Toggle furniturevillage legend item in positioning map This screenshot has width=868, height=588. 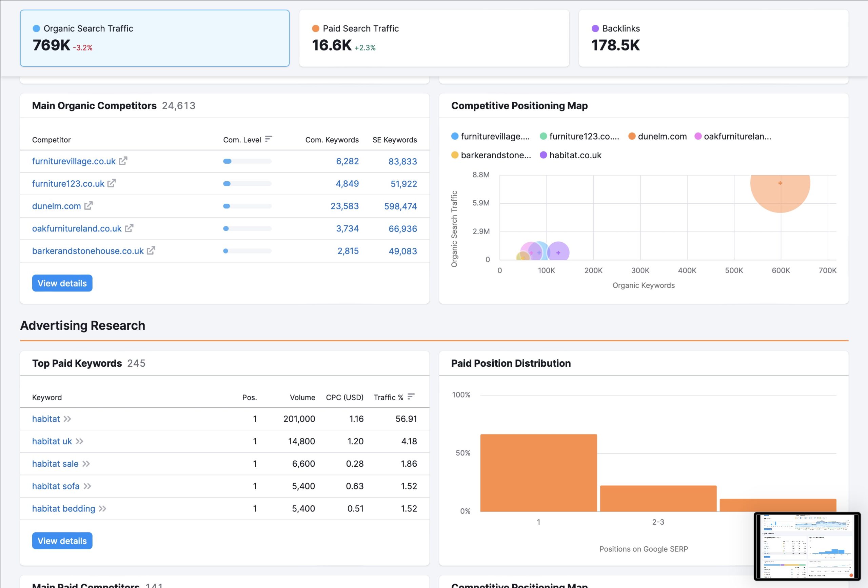click(x=490, y=136)
